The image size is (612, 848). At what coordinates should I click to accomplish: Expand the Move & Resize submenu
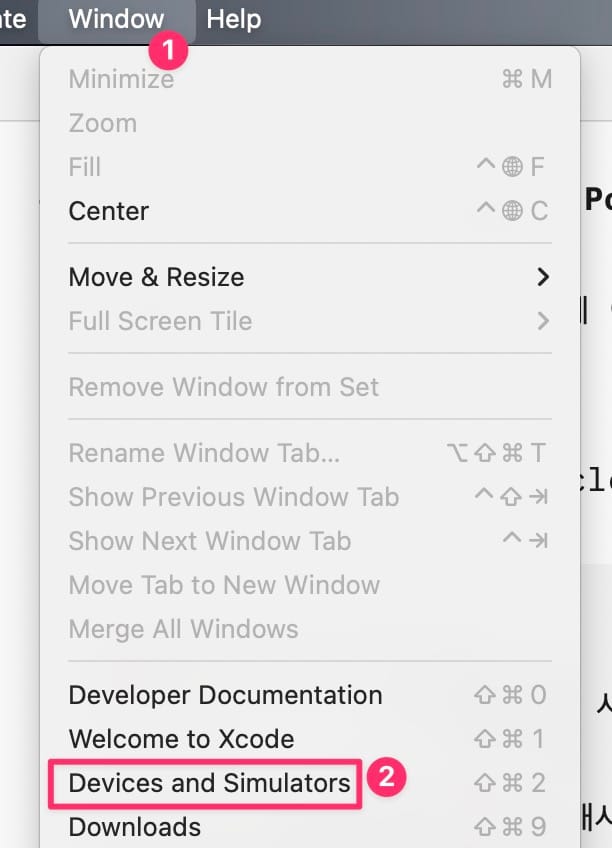pyautogui.click(x=309, y=277)
